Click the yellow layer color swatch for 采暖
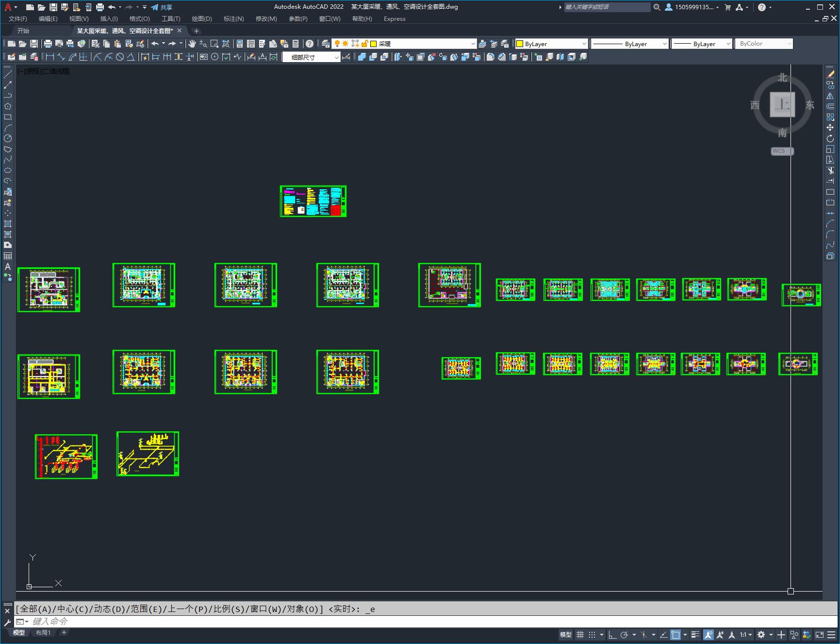The height and width of the screenshot is (644, 840). coord(374,44)
